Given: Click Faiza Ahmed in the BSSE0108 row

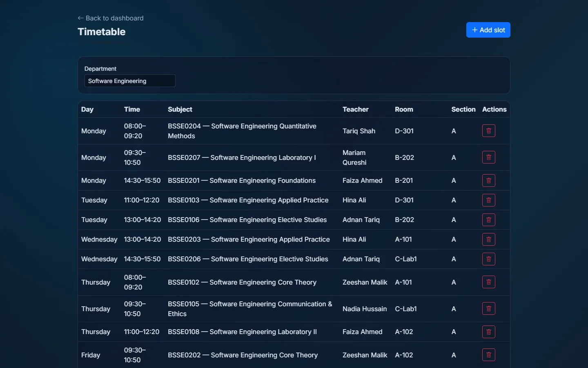Looking at the screenshot, I should click(x=363, y=332).
